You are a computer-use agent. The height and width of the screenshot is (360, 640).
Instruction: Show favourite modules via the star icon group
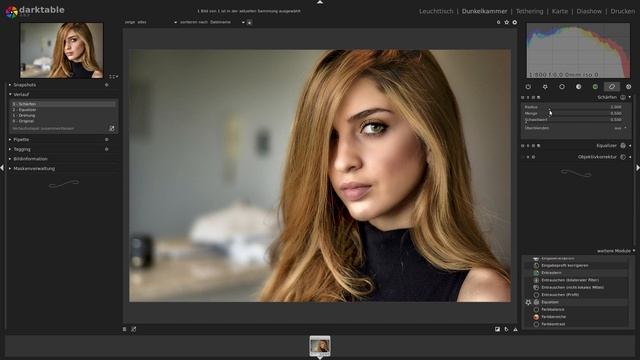click(545, 87)
